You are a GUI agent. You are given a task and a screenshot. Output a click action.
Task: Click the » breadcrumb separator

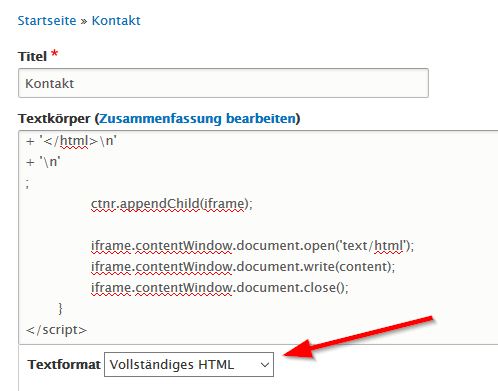click(84, 21)
